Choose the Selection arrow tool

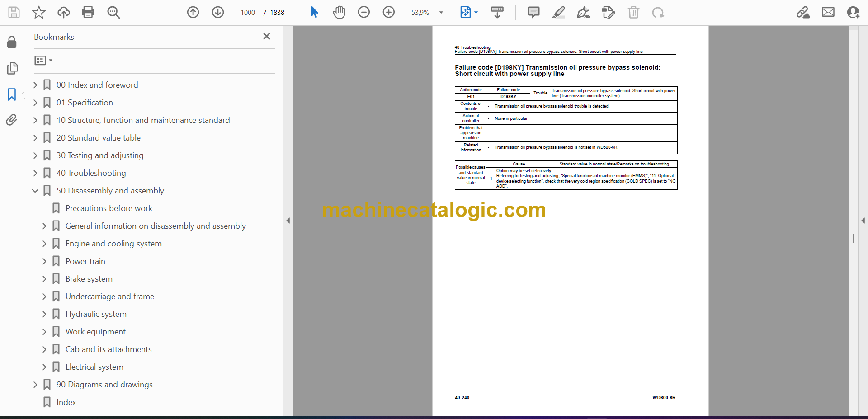point(315,12)
